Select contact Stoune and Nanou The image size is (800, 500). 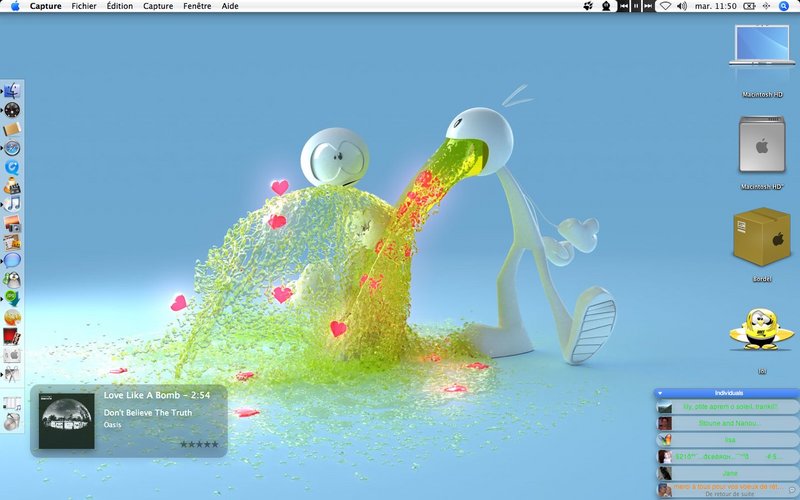(x=727, y=423)
